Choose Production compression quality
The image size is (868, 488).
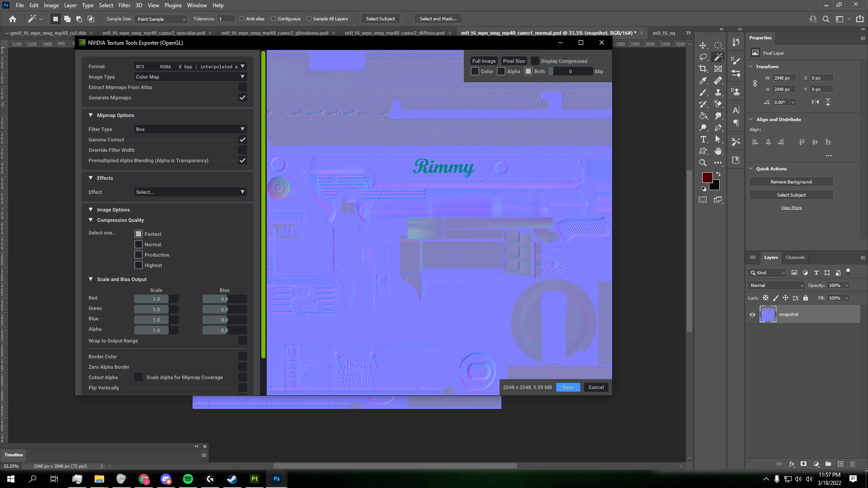point(138,255)
